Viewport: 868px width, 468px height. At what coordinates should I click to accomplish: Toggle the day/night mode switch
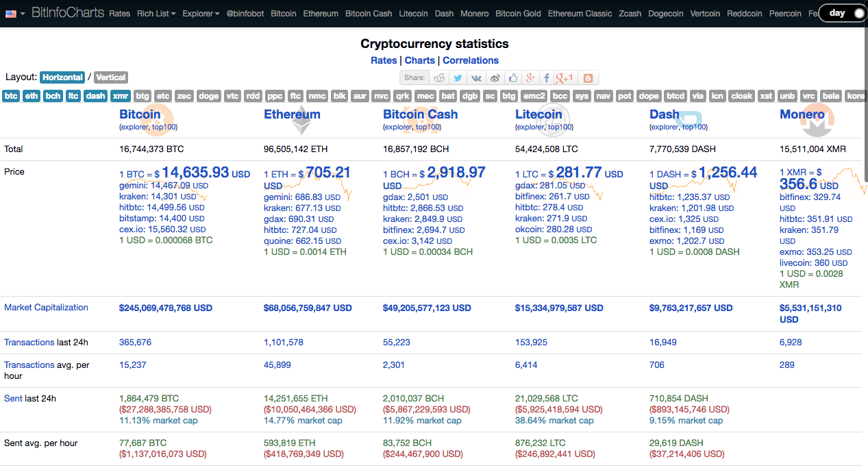(x=843, y=13)
